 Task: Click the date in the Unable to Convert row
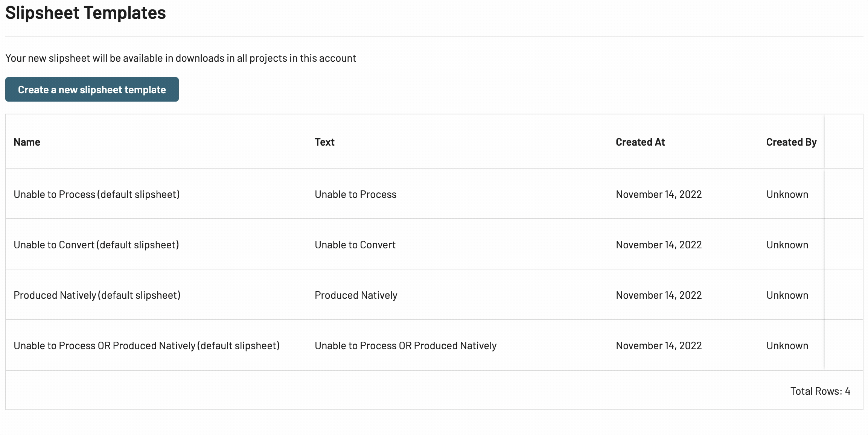point(659,245)
